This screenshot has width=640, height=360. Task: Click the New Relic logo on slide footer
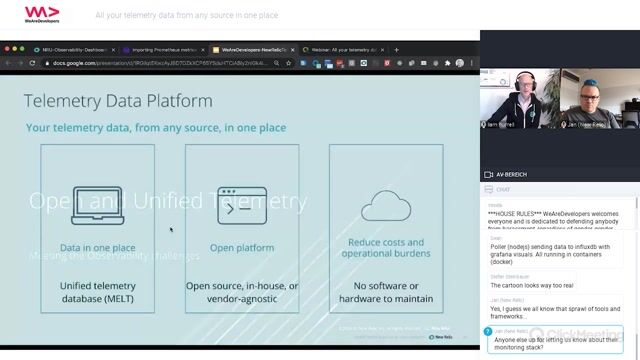[x=440, y=337]
